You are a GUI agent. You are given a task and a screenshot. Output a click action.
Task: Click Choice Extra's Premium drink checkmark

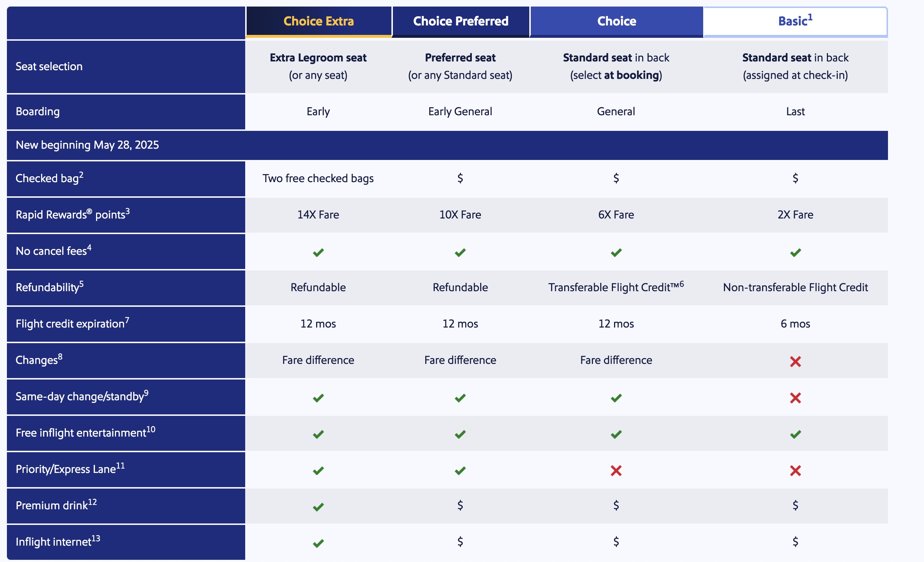click(x=318, y=507)
